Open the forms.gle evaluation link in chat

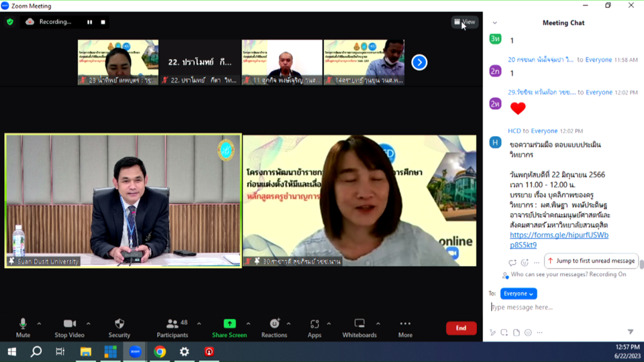coord(559,240)
